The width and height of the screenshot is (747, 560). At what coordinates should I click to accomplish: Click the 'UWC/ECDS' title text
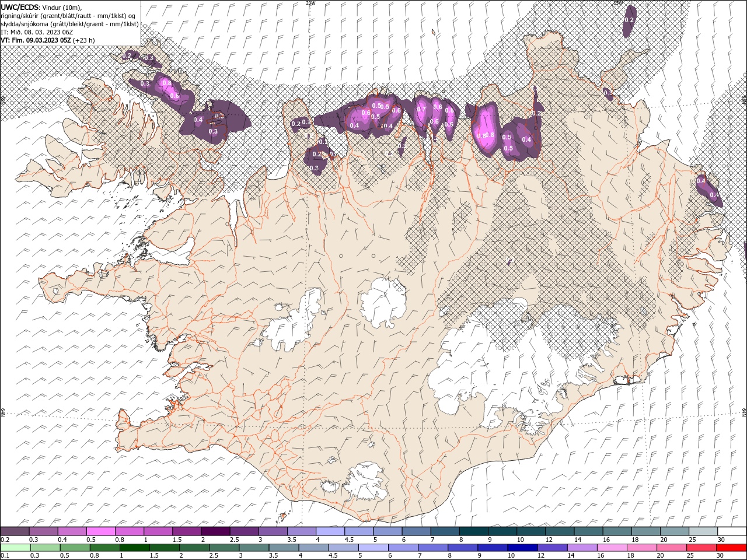point(19,7)
